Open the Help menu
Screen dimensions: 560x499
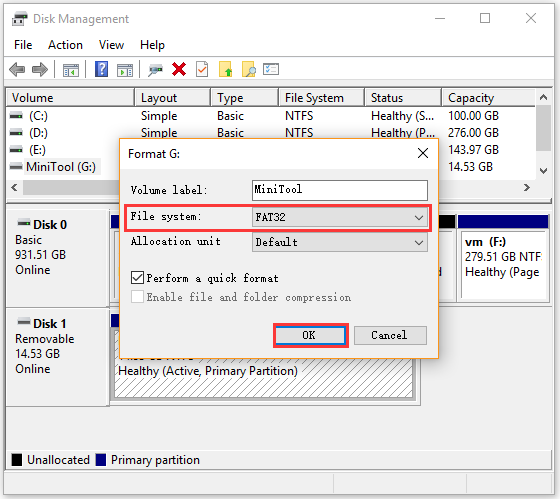click(152, 45)
